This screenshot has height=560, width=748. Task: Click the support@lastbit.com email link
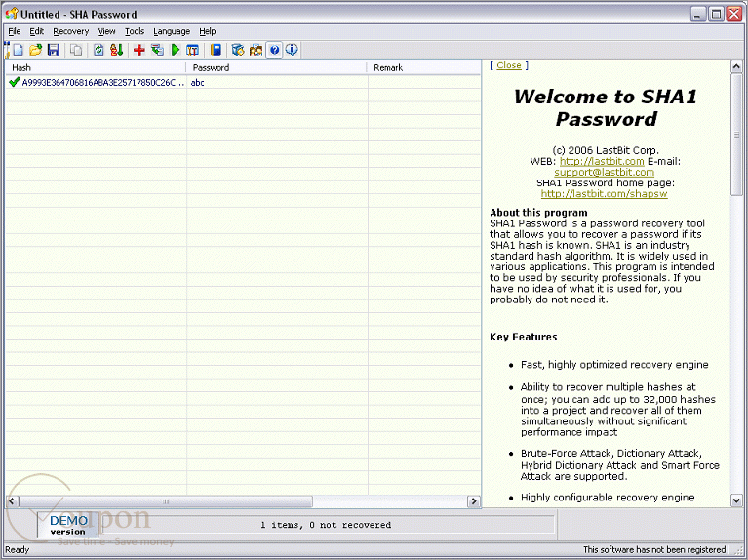click(x=604, y=172)
